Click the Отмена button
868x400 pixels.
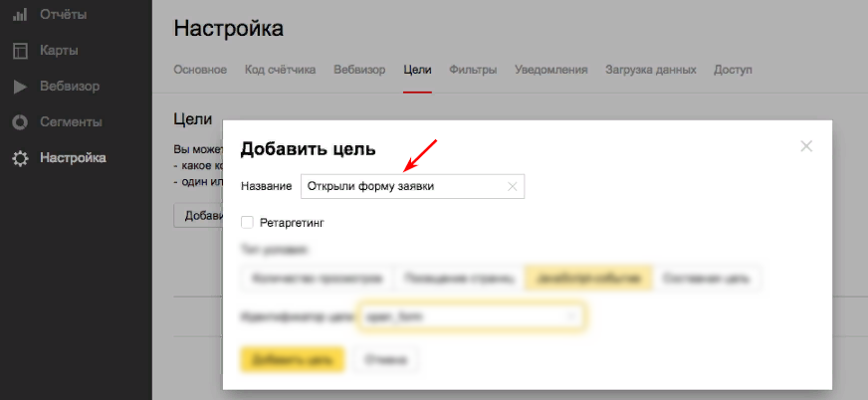click(386, 359)
